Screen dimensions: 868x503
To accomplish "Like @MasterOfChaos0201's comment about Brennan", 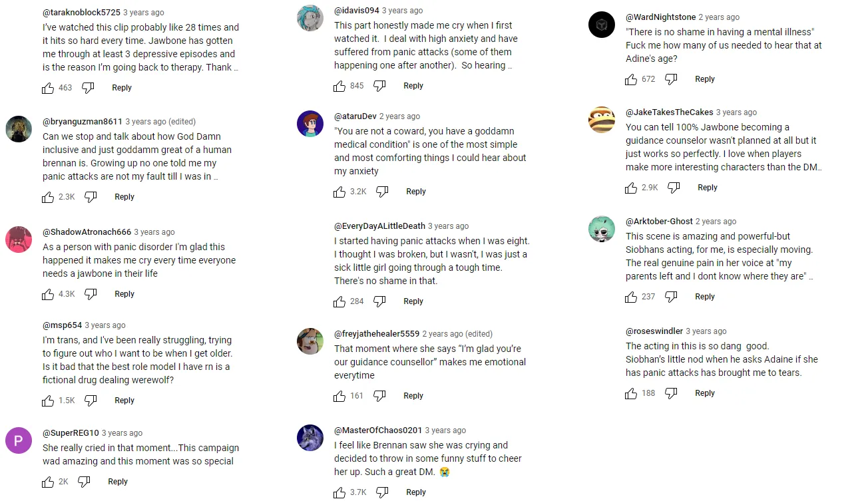I will pyautogui.click(x=339, y=492).
